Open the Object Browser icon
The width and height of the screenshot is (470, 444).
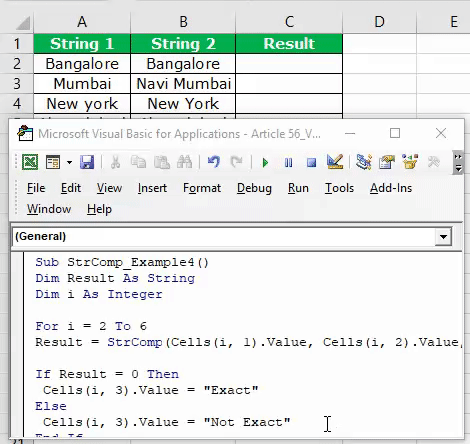pyautogui.click(x=410, y=162)
